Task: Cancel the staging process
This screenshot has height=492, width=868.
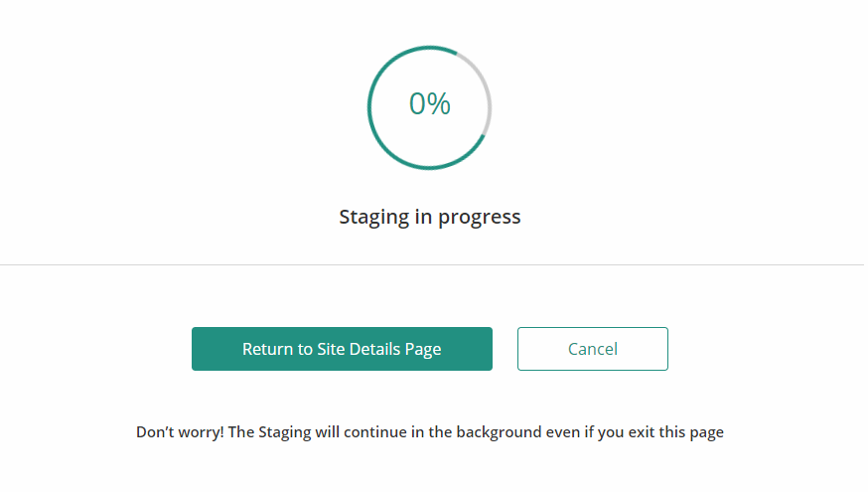Action: pos(592,349)
